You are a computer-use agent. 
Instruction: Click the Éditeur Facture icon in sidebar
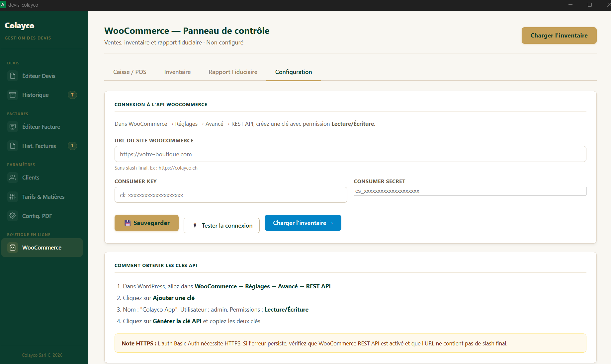coord(13,127)
